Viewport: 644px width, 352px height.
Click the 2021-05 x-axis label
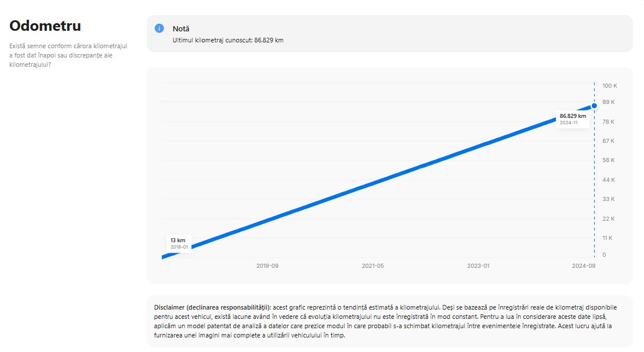point(372,265)
